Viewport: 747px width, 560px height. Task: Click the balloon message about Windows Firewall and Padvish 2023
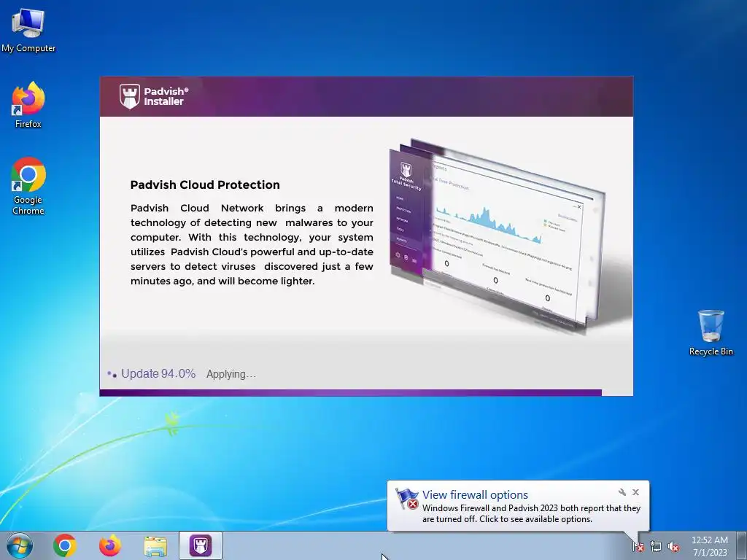pyautogui.click(x=531, y=514)
